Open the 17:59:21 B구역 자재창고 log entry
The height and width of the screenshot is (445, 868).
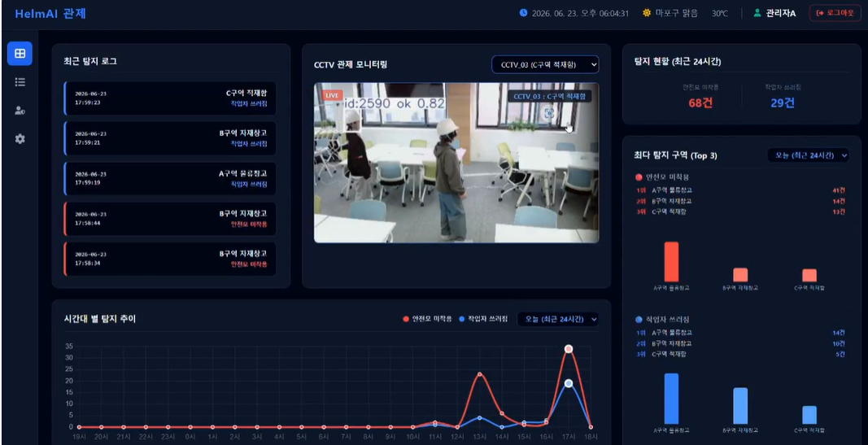(x=170, y=138)
